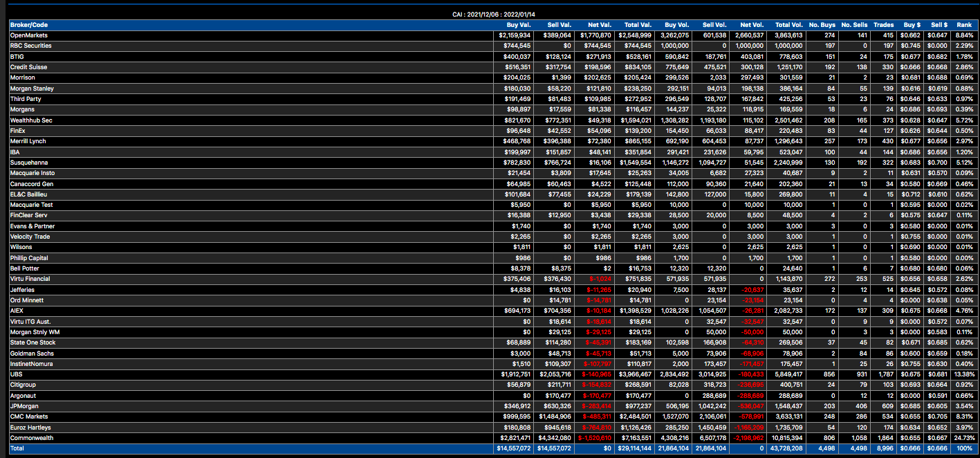
Task: Click the State One Stock broker name
Action: pos(33,342)
